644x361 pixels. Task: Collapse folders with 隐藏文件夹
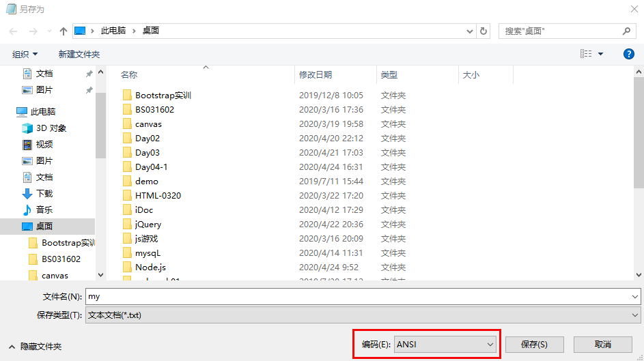click(x=36, y=347)
